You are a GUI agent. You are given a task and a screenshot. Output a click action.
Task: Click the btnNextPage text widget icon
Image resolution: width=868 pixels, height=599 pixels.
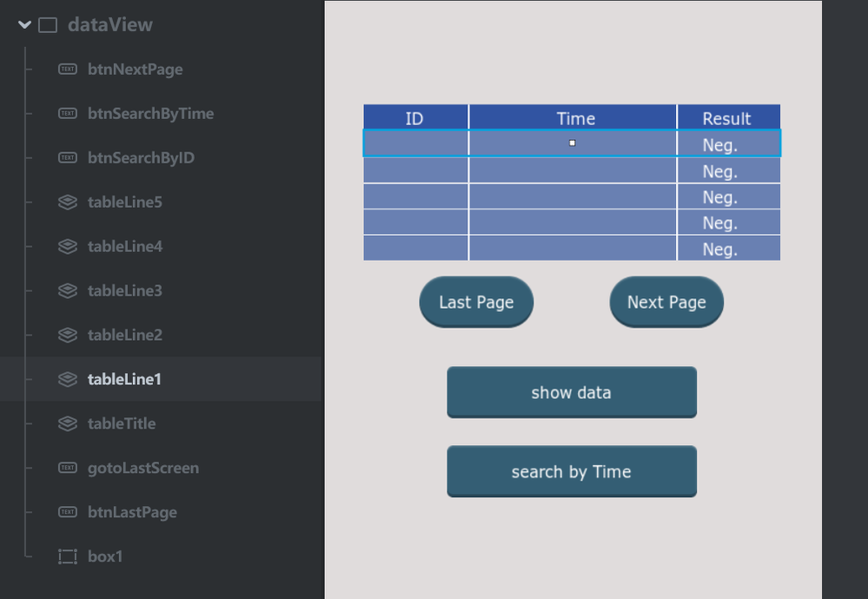click(68, 70)
